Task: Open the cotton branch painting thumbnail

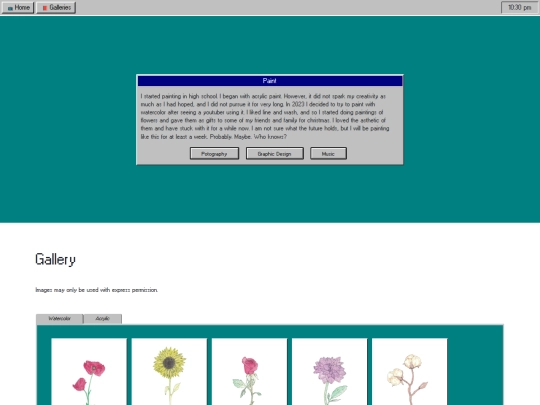Action: click(409, 372)
